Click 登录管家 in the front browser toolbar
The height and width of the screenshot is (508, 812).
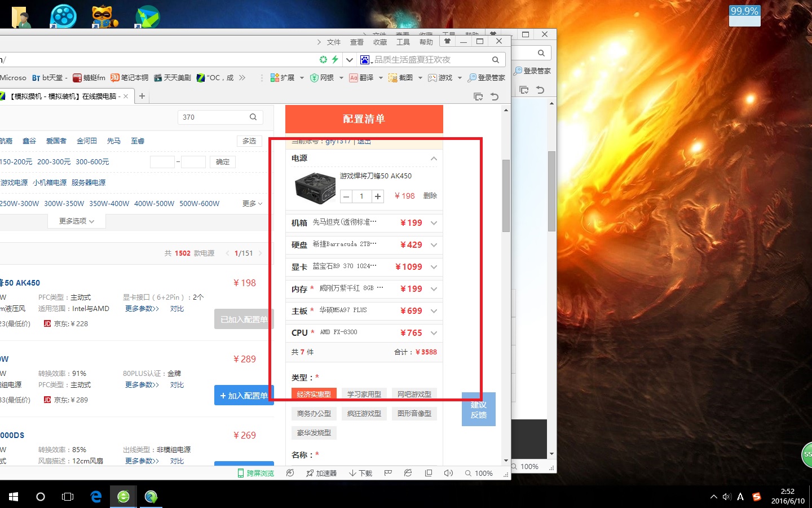487,78
